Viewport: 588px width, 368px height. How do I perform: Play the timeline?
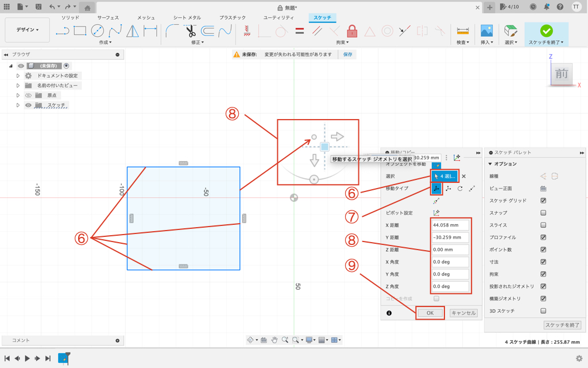(x=28, y=358)
